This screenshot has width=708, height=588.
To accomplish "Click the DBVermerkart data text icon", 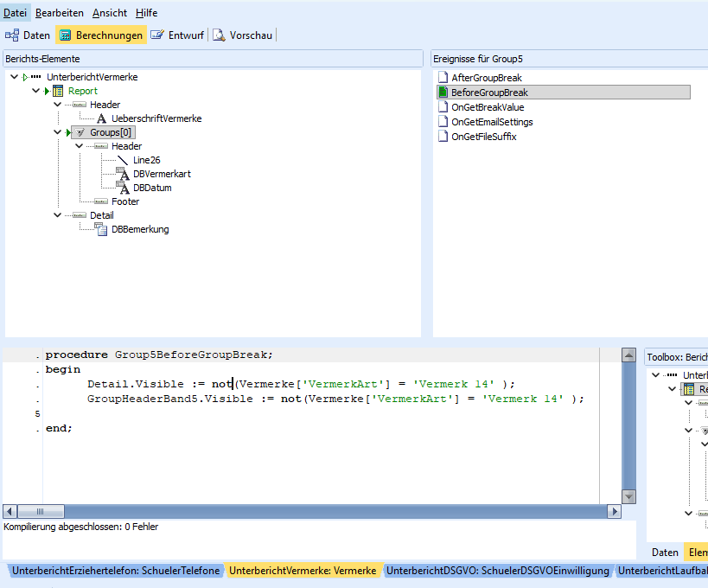I will (123, 174).
